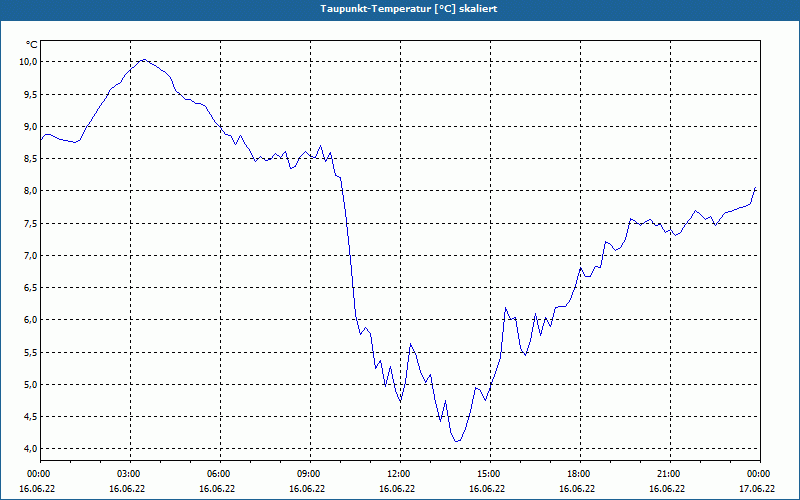Select the 6,0 y-axis value

(x=31, y=320)
